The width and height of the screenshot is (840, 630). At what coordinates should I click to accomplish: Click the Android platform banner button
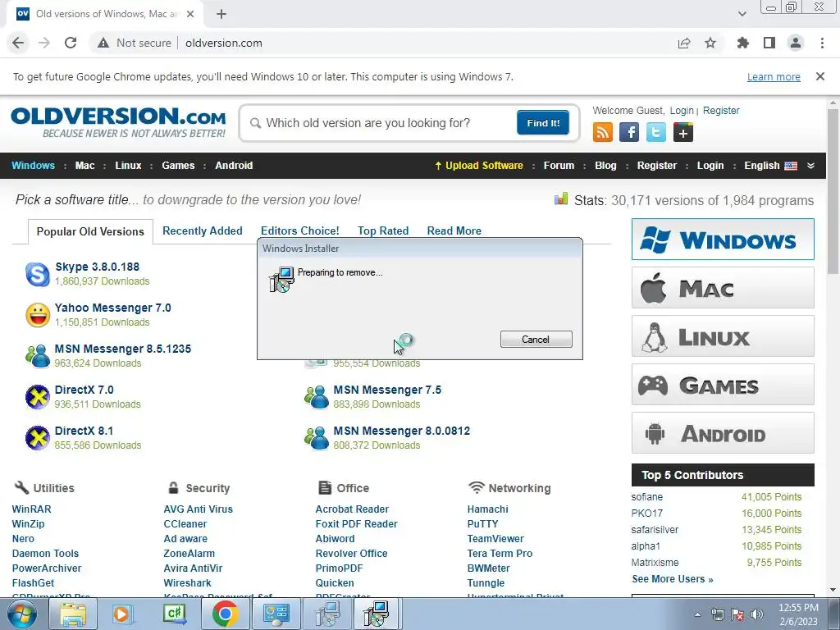point(723,433)
